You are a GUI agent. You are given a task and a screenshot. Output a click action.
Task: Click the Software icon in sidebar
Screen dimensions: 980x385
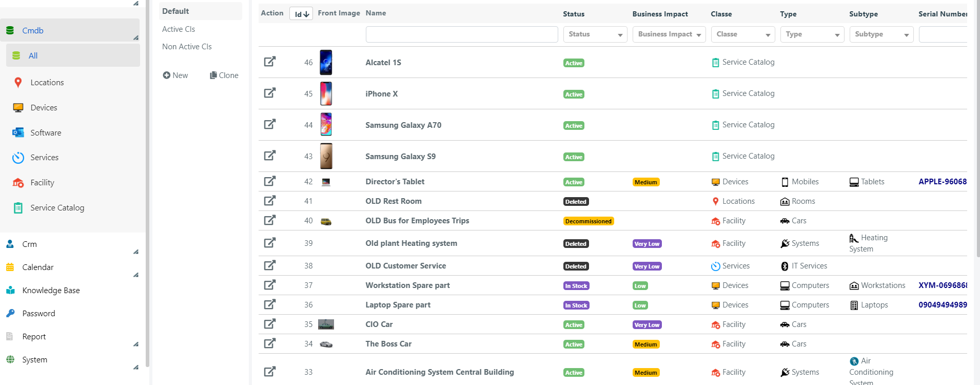click(x=18, y=132)
